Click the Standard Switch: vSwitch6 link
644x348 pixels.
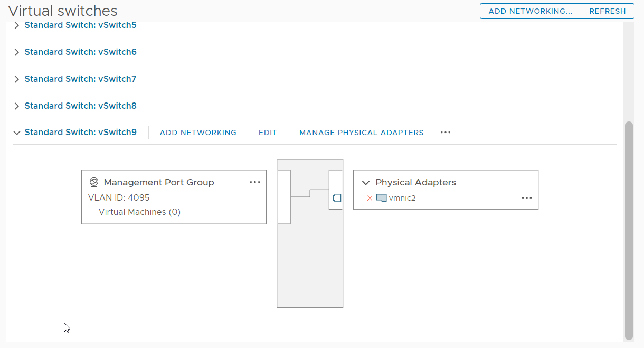click(80, 52)
